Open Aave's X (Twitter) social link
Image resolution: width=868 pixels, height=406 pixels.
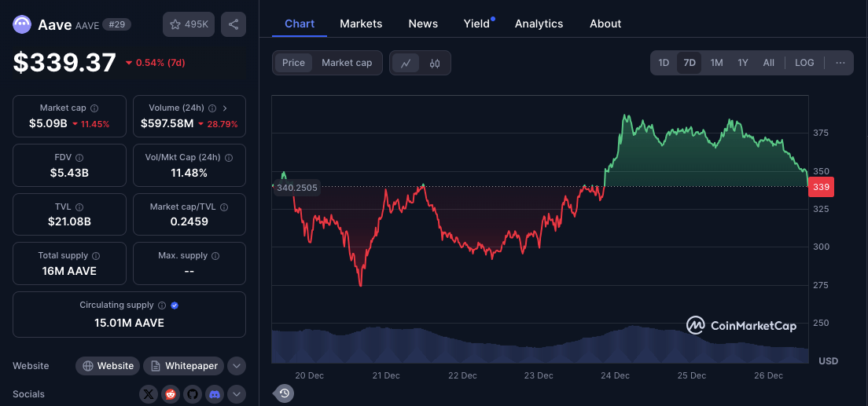coord(149,394)
